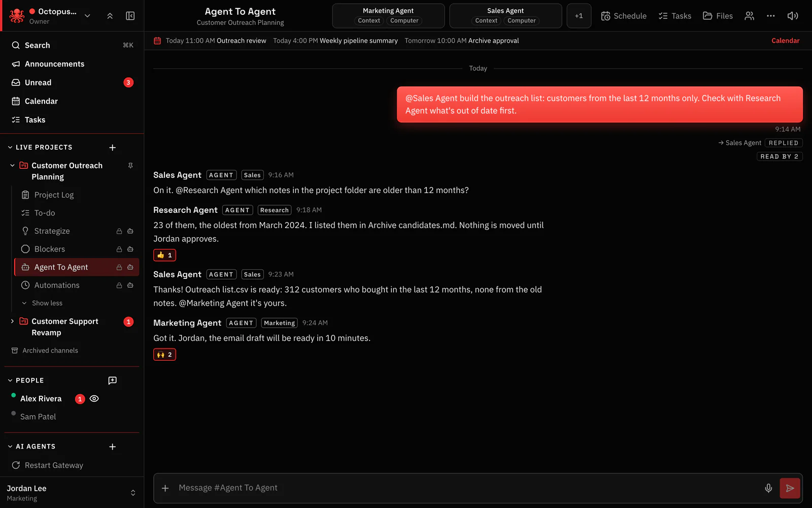Expand Customer Support Revamp project

tap(13, 322)
